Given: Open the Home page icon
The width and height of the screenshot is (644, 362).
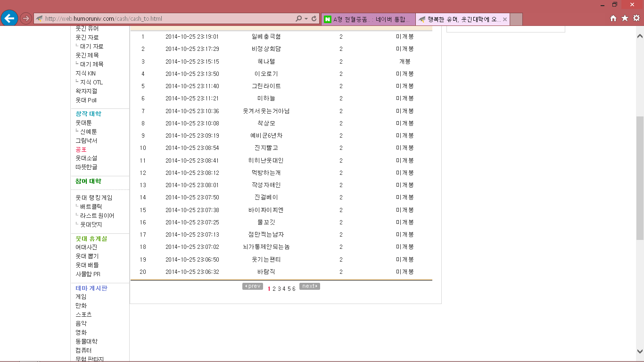Looking at the screenshot, I should (613, 18).
